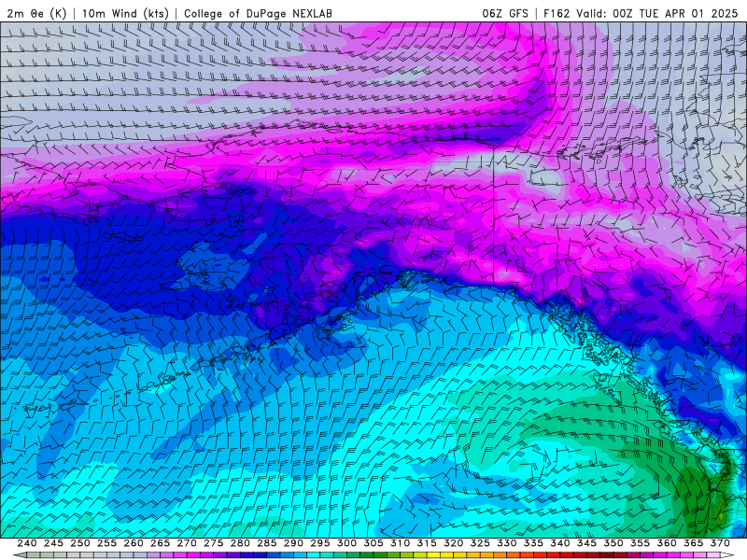Click the 250 value on the scale

(x=80, y=543)
